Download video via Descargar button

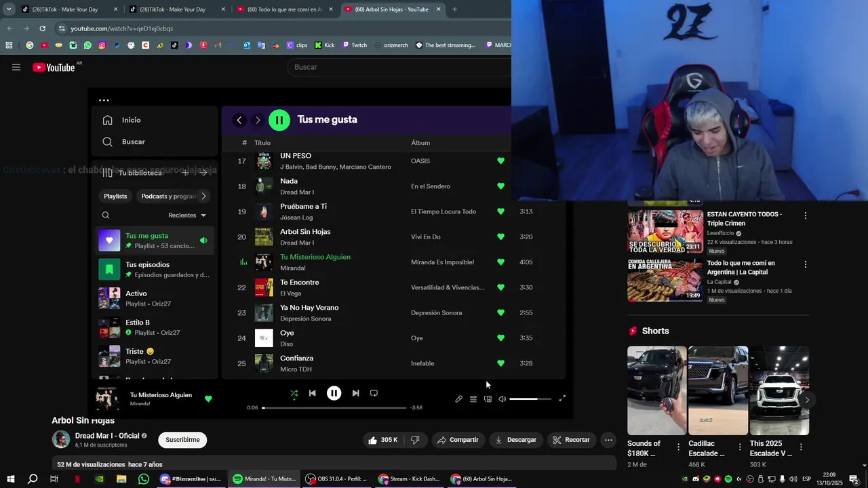pyautogui.click(x=516, y=440)
